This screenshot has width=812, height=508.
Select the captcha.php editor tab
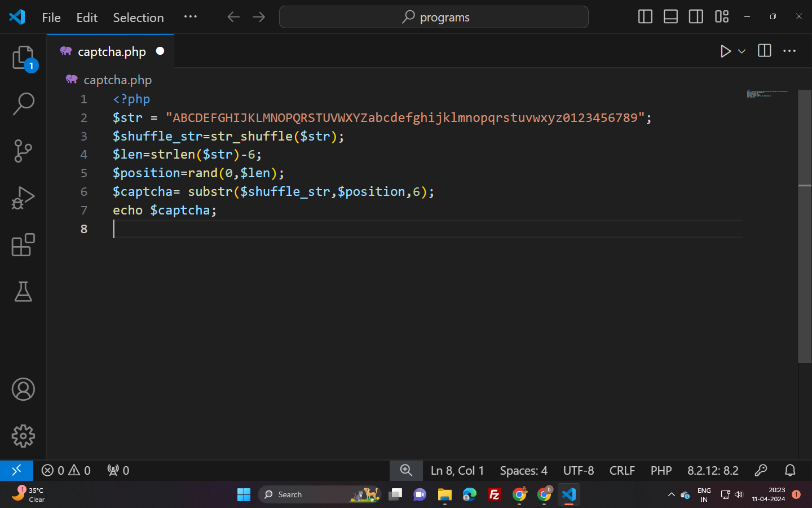point(111,51)
